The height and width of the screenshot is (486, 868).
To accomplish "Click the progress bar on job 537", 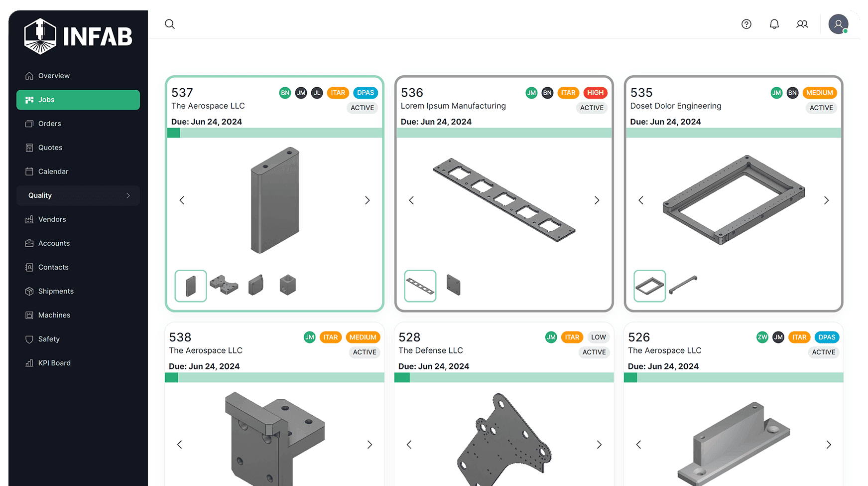I will (274, 133).
